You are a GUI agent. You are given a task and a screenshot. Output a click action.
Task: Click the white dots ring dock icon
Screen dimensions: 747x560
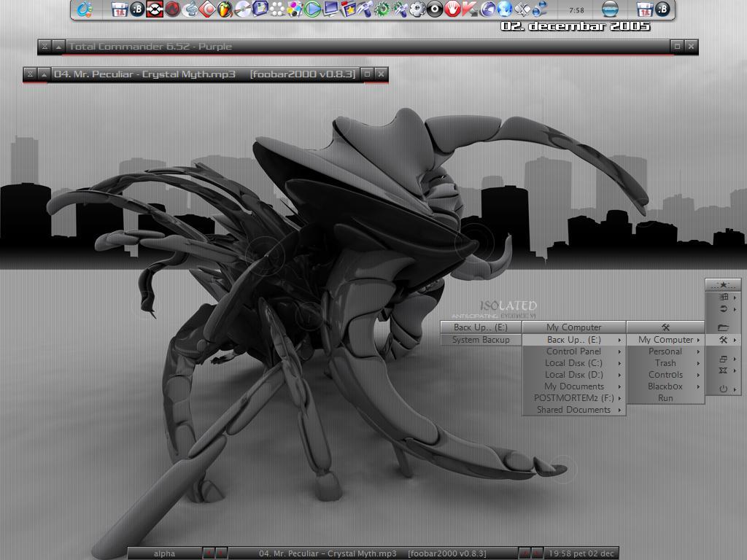tap(277, 9)
